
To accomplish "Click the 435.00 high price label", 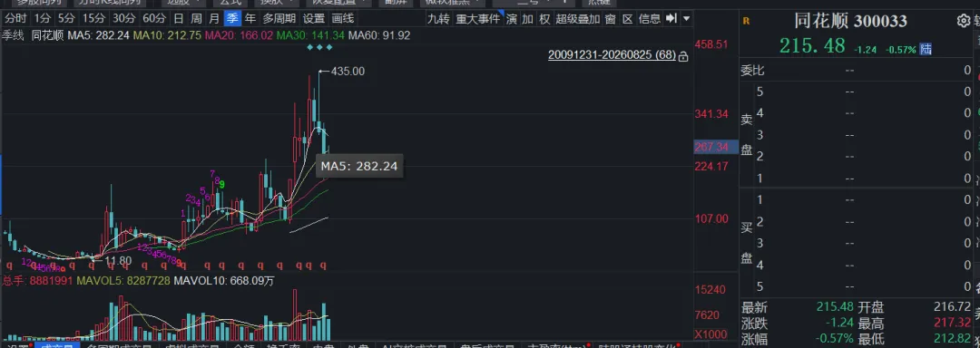I will [348, 72].
